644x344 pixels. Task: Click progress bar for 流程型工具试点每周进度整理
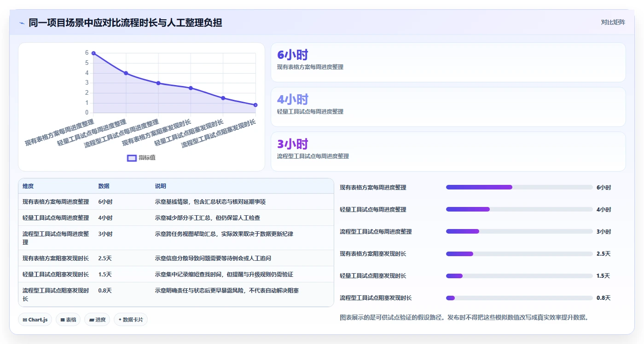click(519, 231)
